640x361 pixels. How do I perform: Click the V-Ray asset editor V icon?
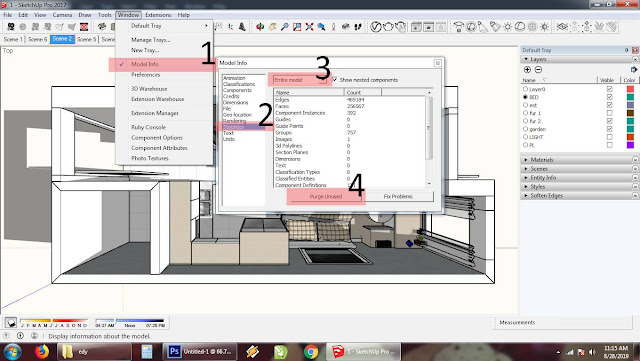point(376,27)
